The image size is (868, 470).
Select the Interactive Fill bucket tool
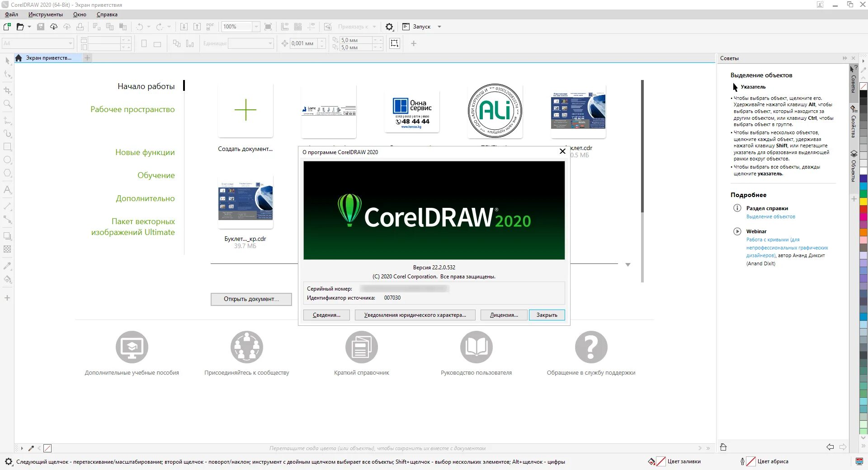(7, 279)
